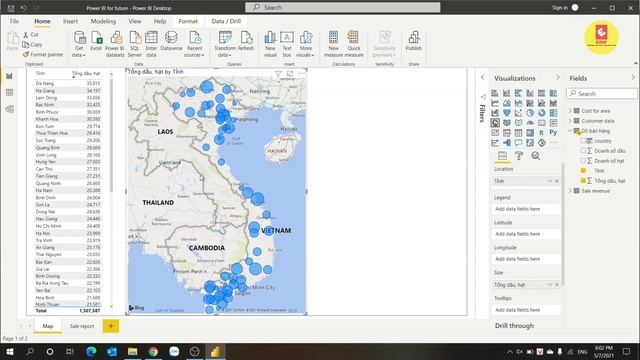
Task: Open the Transform data dropdown
Action: 224,44
